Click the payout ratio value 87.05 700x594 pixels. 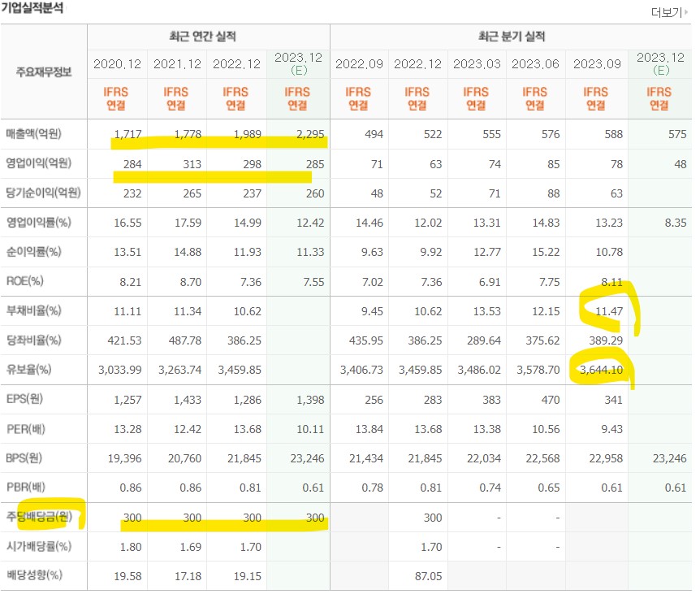(428, 577)
